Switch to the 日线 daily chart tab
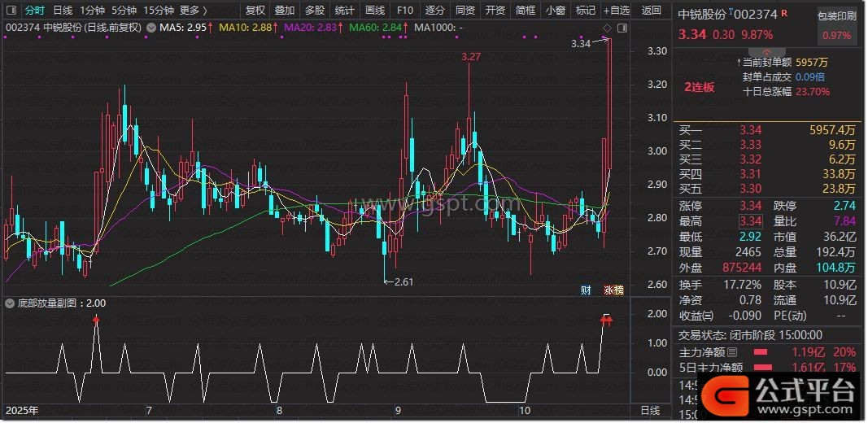 pos(63,11)
